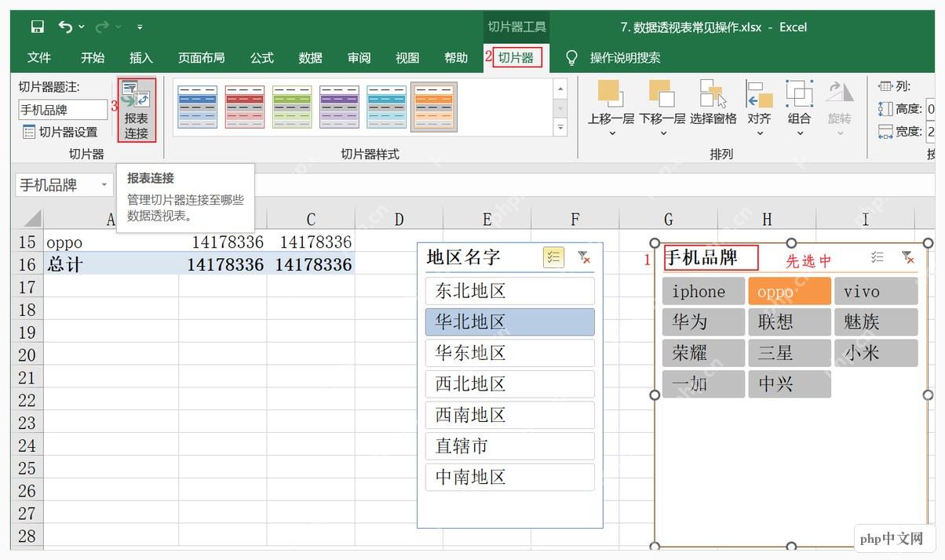Open the 上移一层 dropdown arrow

[x=611, y=133]
